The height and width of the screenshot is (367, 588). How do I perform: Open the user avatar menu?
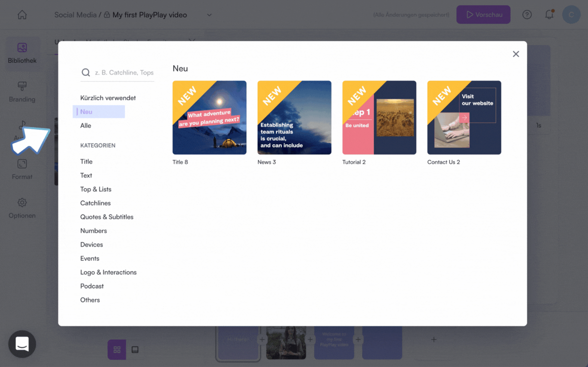pyautogui.click(x=571, y=15)
